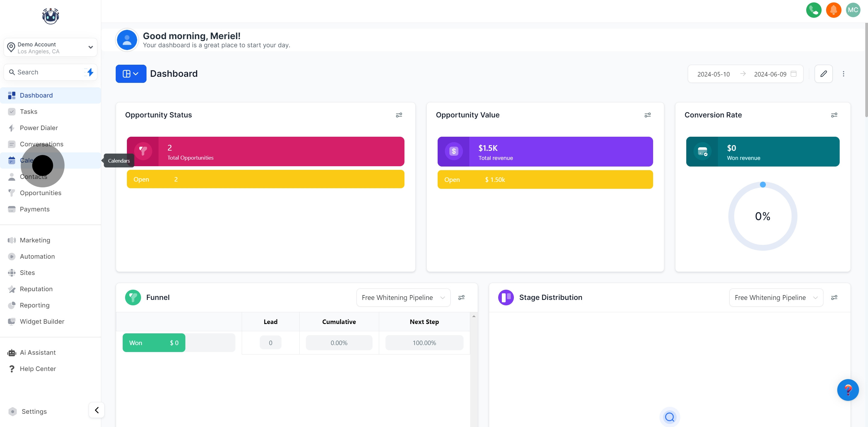This screenshot has height=427, width=868.
Task: Go to Opportunities in the sidebar
Action: coord(40,193)
